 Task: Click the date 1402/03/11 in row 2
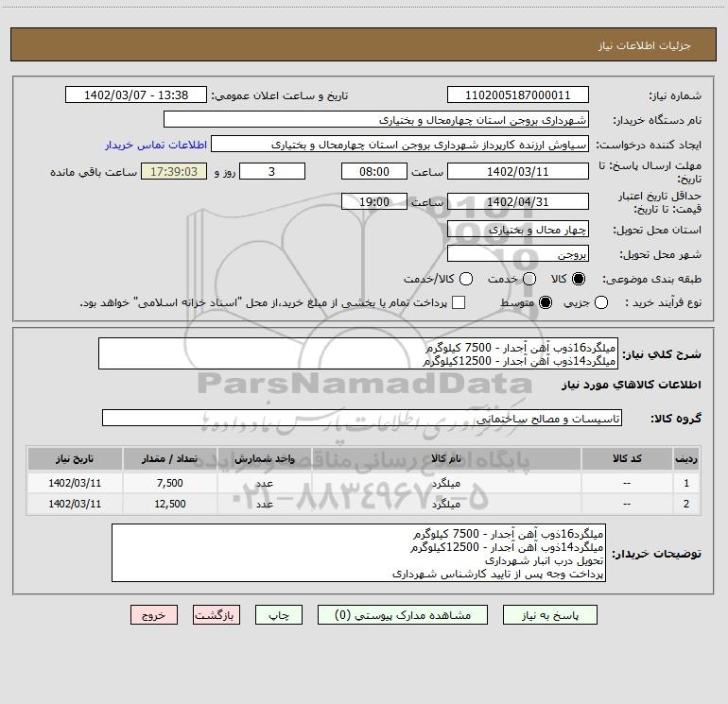(75, 504)
